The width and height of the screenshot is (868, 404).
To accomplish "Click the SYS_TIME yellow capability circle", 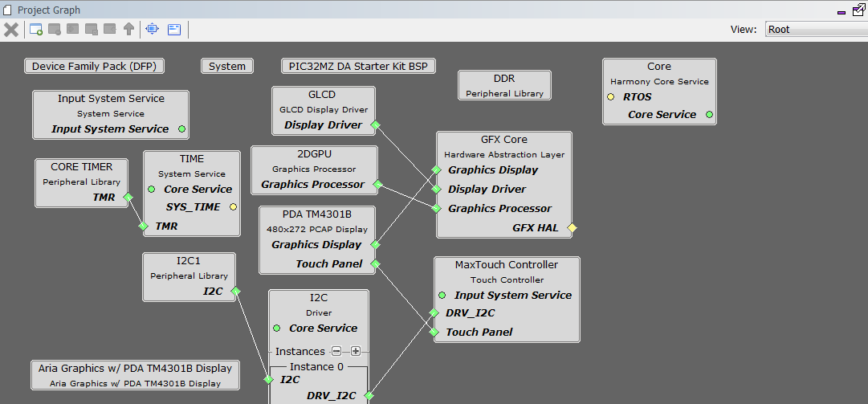I will (x=233, y=207).
